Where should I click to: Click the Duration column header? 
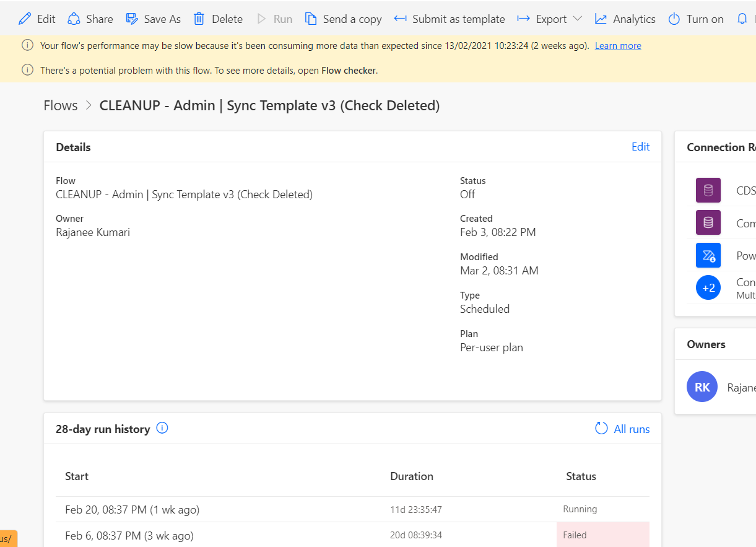[412, 476]
